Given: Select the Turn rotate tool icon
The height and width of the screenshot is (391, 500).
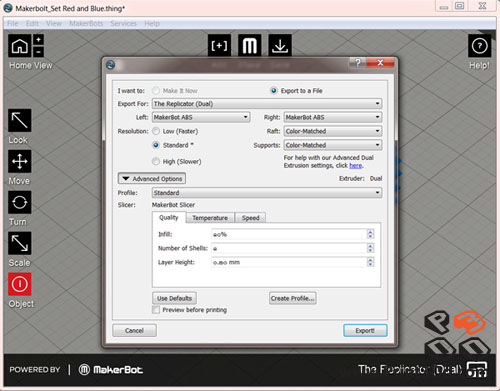Looking at the screenshot, I should point(20,202).
